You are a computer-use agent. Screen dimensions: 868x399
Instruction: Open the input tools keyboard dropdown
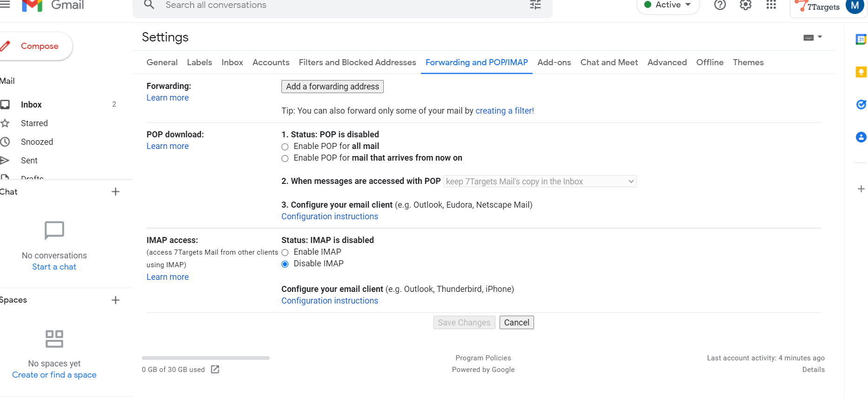coord(813,37)
